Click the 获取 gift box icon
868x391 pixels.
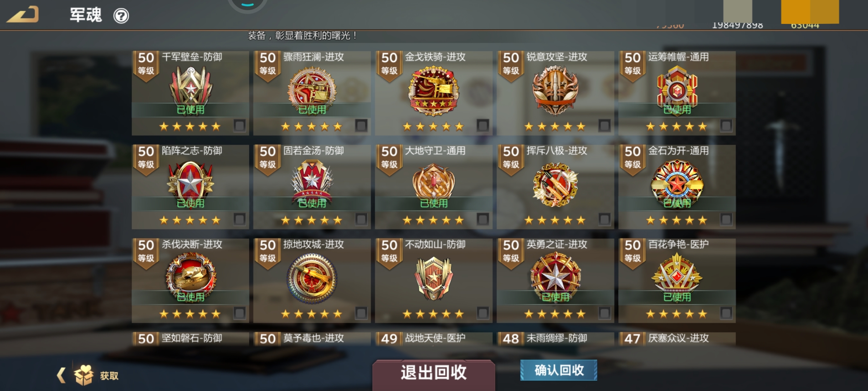point(84,375)
